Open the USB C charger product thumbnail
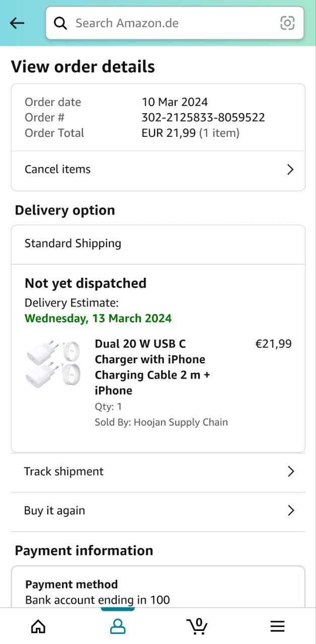The image size is (316, 644). click(46, 363)
